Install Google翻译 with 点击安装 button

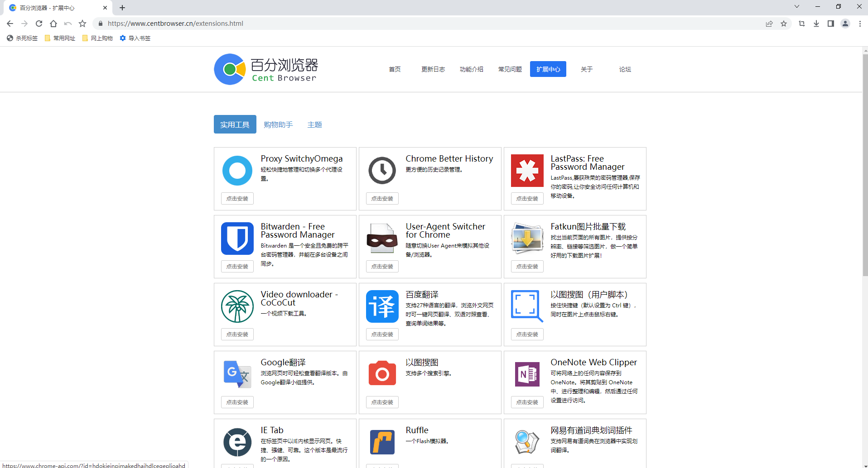coord(237,402)
